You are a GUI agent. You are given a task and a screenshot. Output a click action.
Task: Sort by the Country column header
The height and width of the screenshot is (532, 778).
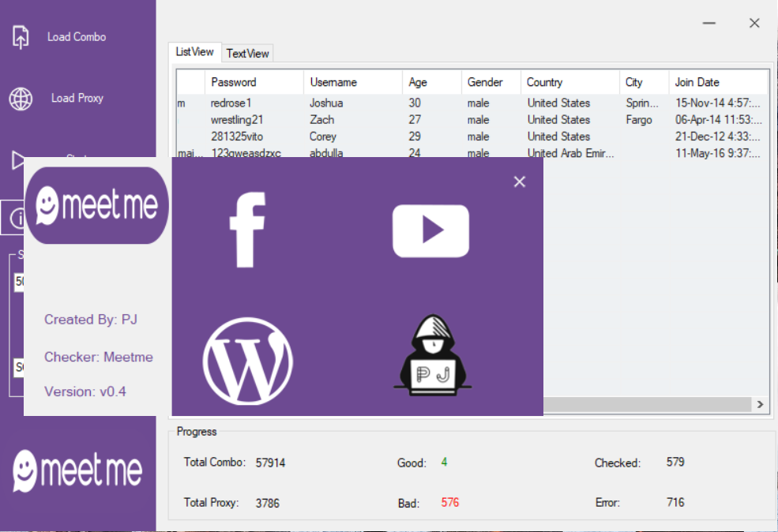coord(570,82)
